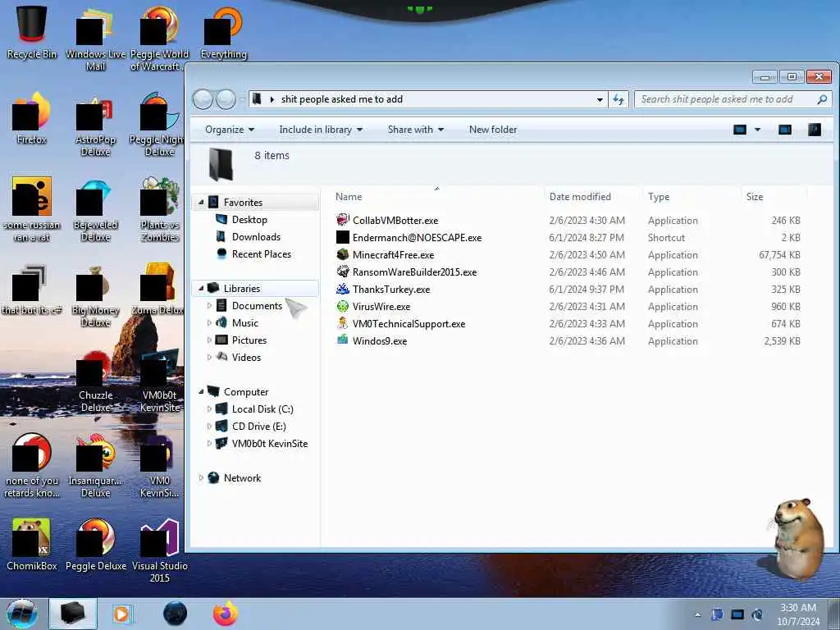Screen dimensions: 840x630
Task: Click the address path text in address bar
Action: [342, 99]
